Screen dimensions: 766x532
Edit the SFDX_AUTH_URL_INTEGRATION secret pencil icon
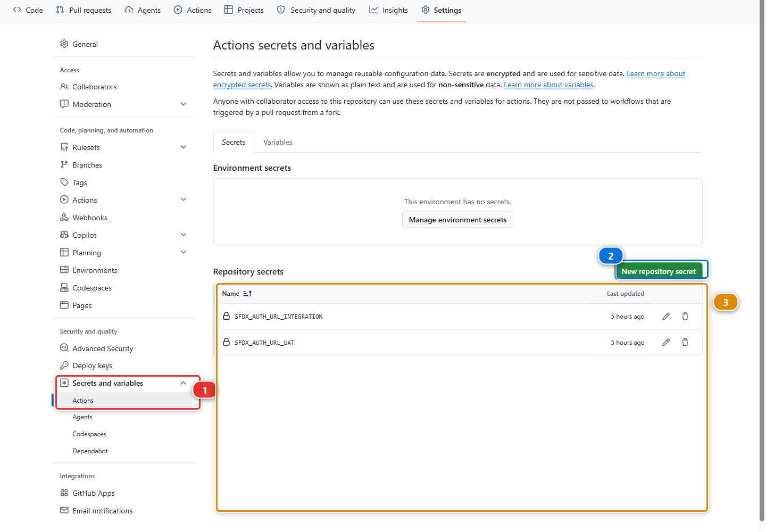pyautogui.click(x=665, y=317)
